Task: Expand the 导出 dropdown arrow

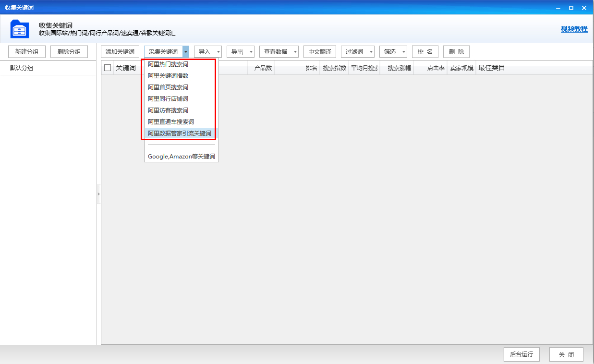Action: (x=251, y=52)
